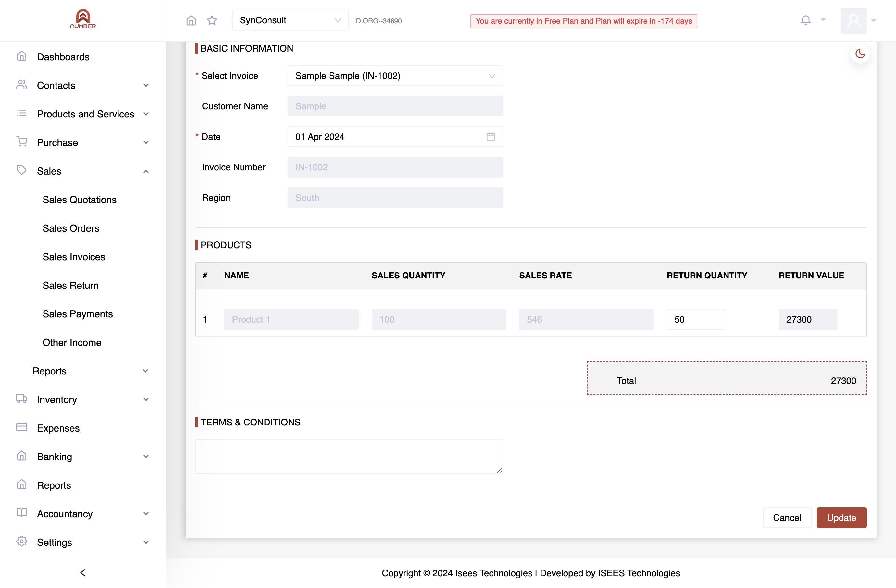The image size is (896, 588).
Task: Open dropdown arrow beside notification bell
Action: (823, 20)
